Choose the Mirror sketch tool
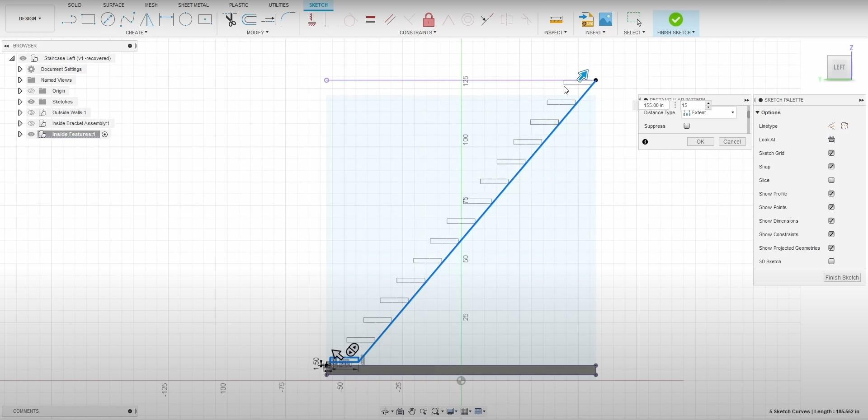 click(x=146, y=19)
